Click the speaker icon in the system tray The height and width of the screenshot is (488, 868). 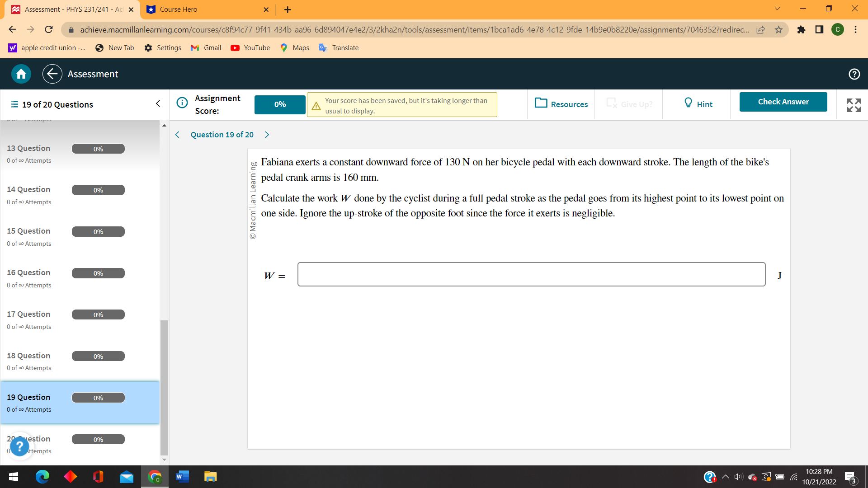738,477
